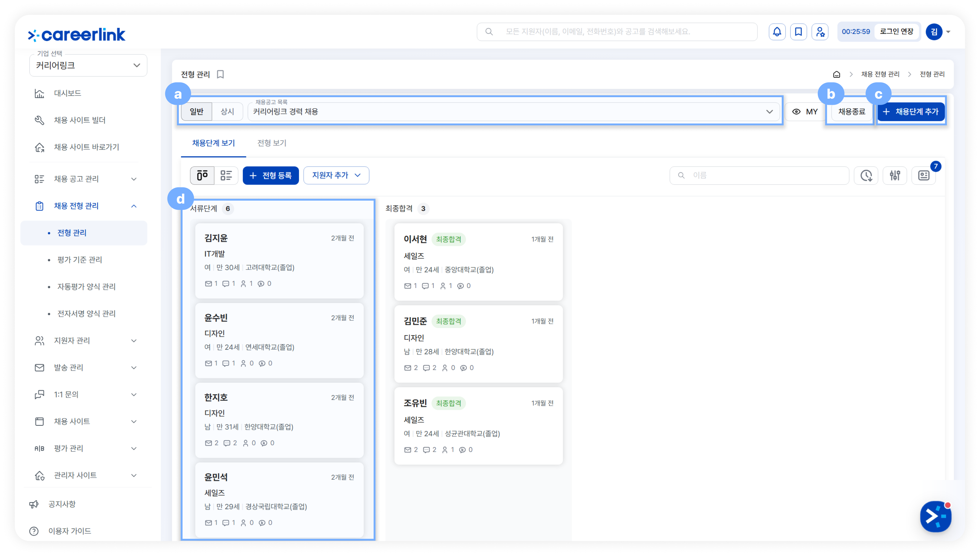Click the mail icon on 김민준 card
The width and height of the screenshot is (980, 556).
coord(408,368)
